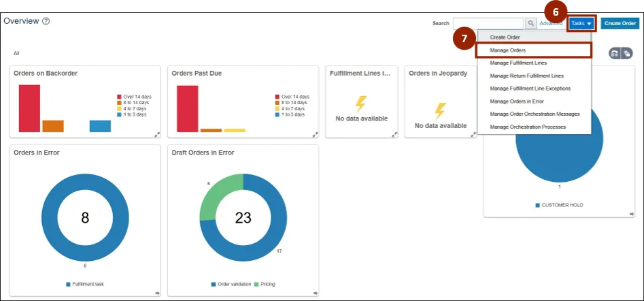
Task: Click the blue Create Order button
Action: pyautogui.click(x=620, y=23)
